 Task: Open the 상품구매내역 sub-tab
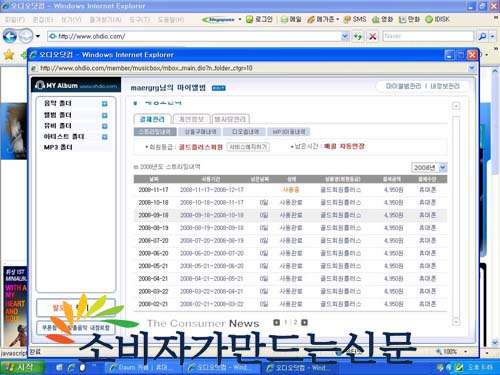200,132
